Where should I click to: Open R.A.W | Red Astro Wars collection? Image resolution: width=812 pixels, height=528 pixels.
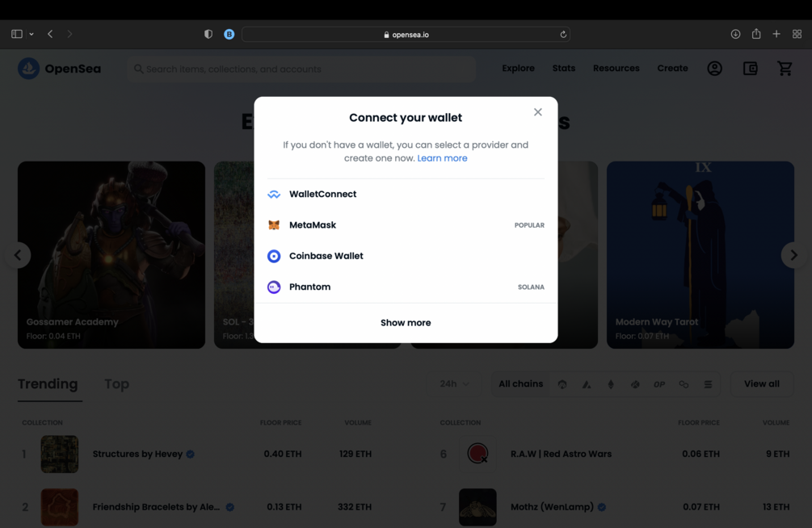[561, 454]
